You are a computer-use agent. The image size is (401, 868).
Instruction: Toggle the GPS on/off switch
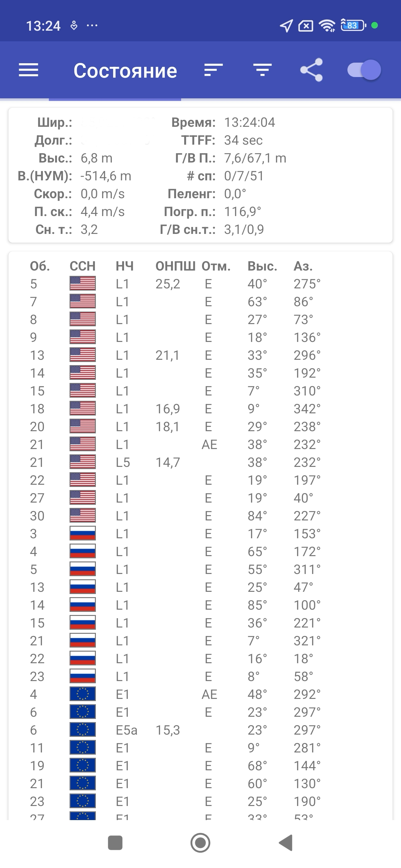(364, 70)
